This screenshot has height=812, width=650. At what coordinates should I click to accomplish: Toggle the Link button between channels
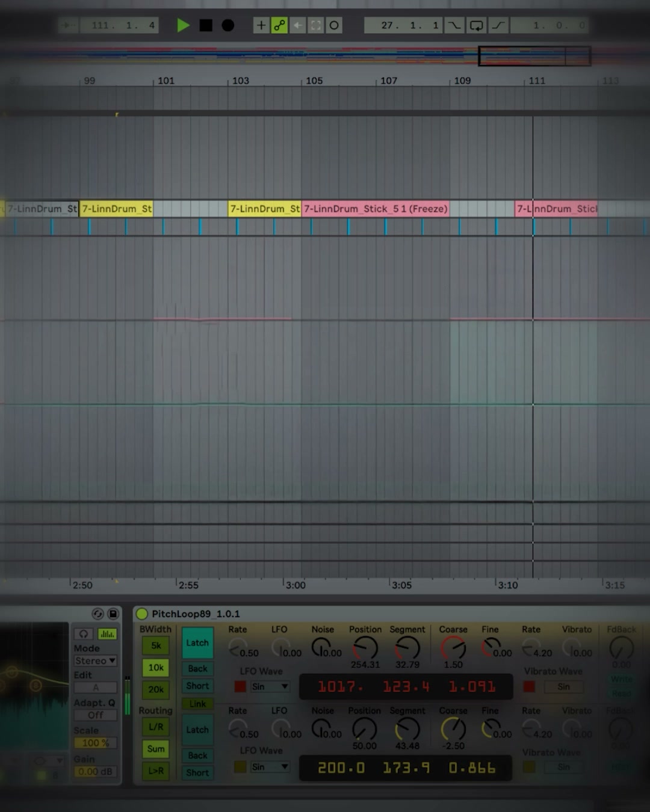[x=197, y=704]
